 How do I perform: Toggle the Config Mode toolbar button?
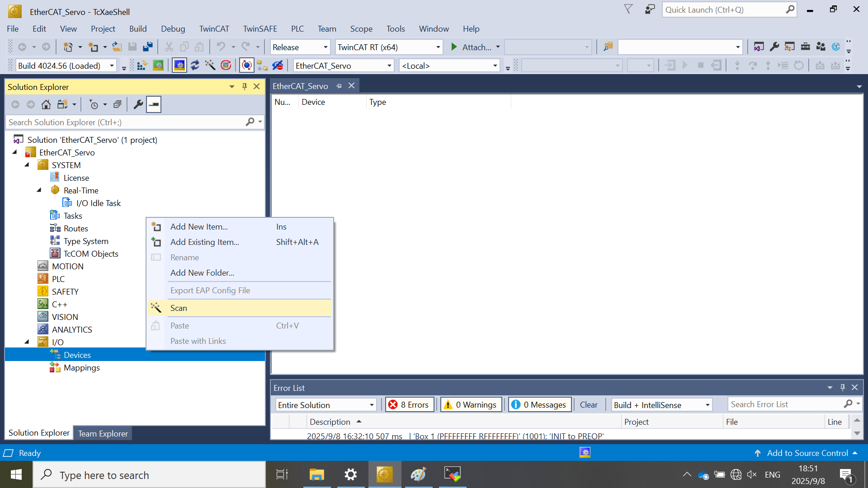click(x=179, y=66)
